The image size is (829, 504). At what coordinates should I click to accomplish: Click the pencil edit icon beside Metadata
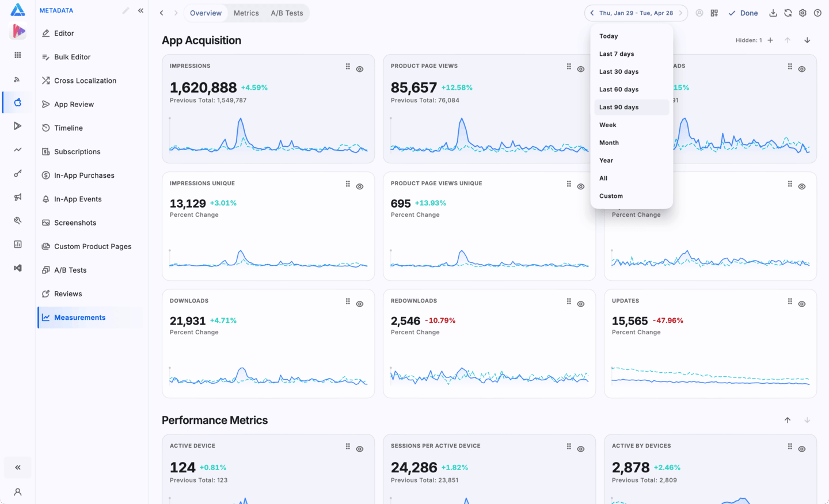coord(126,10)
